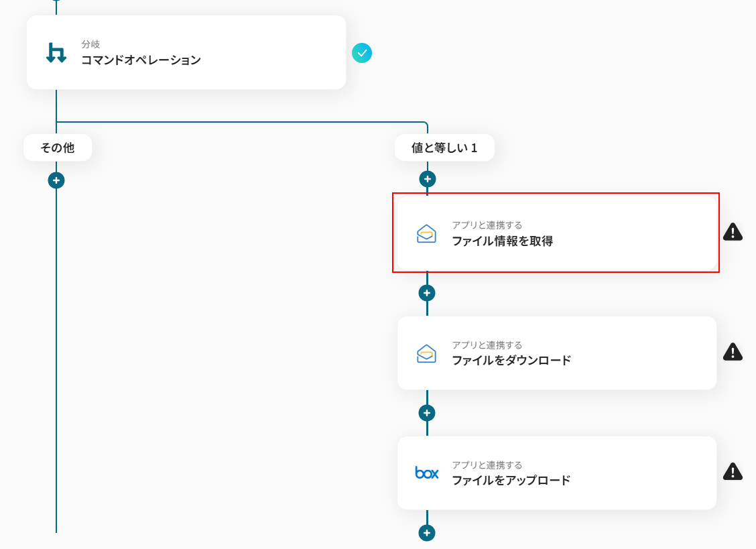Insert step between ファイル情報を取得 and ファイルをダウンロード
This screenshot has width=756, height=549.
pos(427,293)
